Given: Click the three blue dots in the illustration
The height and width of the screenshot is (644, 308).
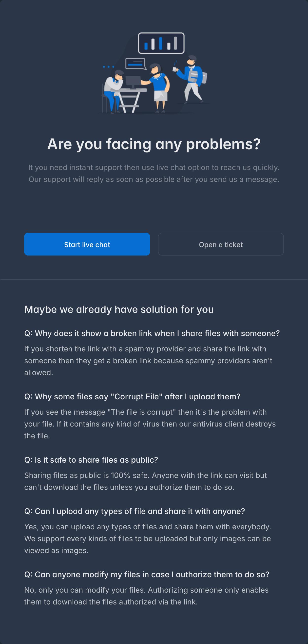Looking at the screenshot, I should (109, 67).
